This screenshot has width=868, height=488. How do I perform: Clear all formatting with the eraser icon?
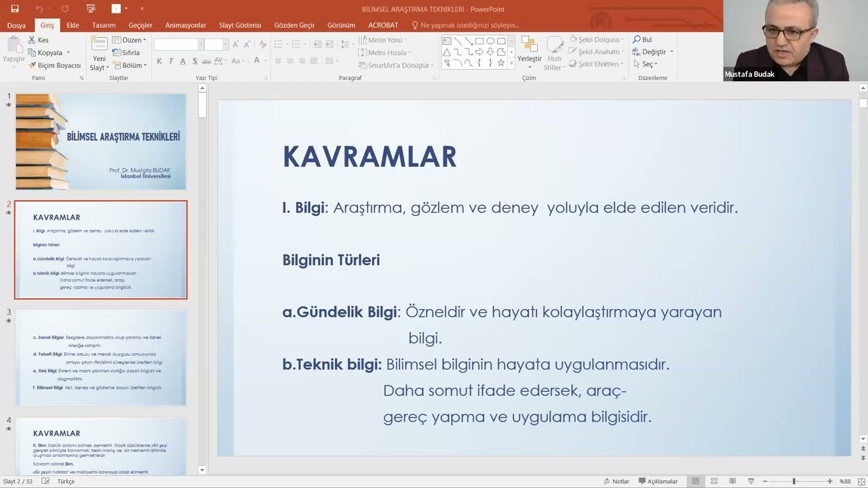click(263, 44)
